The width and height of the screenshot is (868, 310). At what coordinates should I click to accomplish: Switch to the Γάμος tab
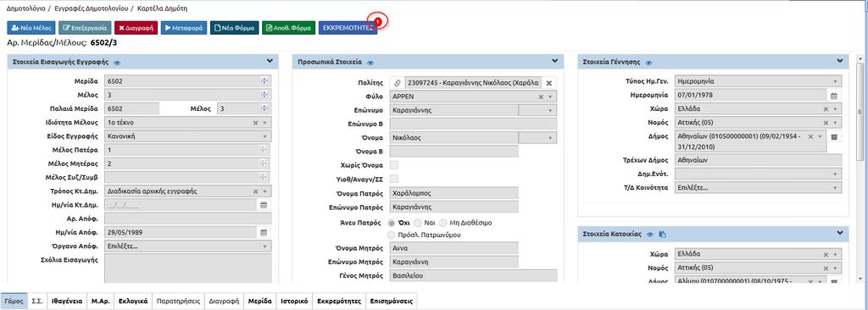(x=14, y=302)
